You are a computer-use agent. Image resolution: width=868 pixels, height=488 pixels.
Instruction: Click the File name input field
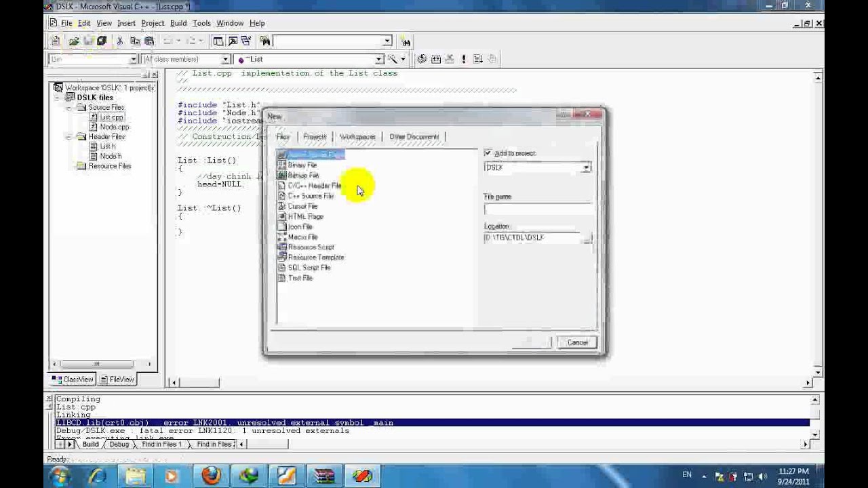538,209
